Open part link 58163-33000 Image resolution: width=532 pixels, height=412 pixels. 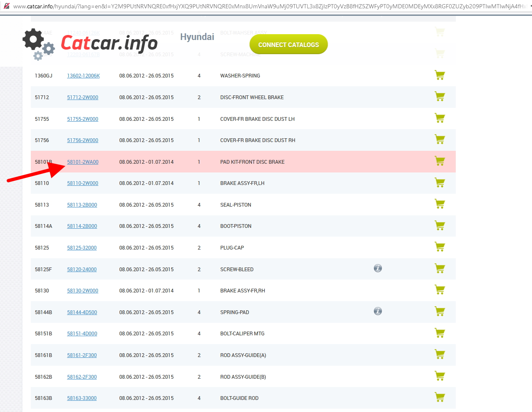pos(82,398)
